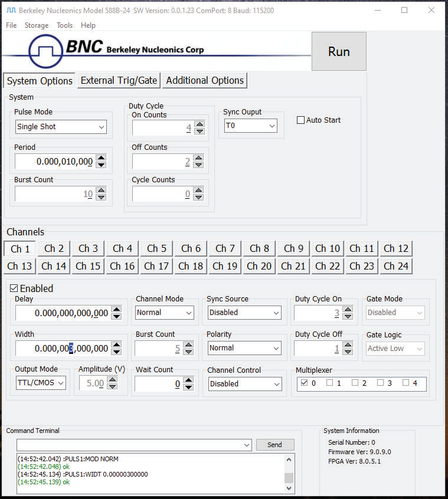Decrease the channel Delay down arrow

[x=117, y=316]
